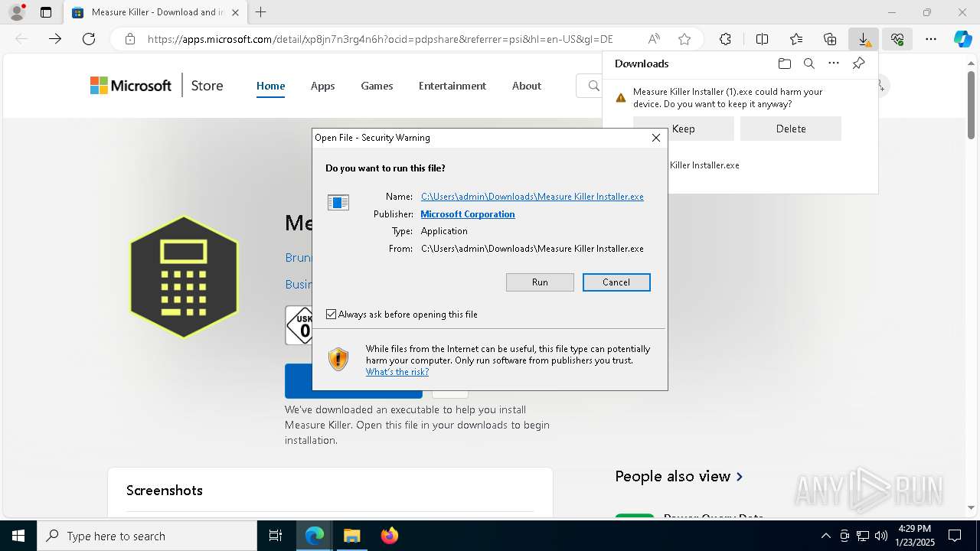Image resolution: width=980 pixels, height=551 pixels.
Task: Open the volume tray icon
Action: [x=881, y=536]
